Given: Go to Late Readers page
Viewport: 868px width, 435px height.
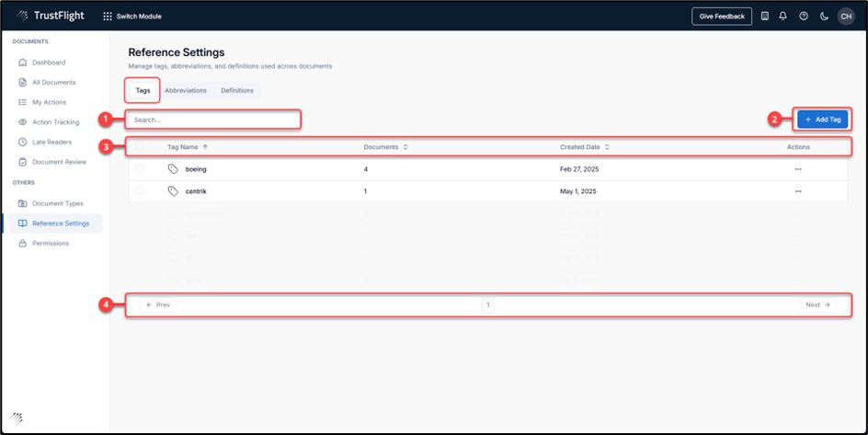Looking at the screenshot, I should click(x=51, y=142).
